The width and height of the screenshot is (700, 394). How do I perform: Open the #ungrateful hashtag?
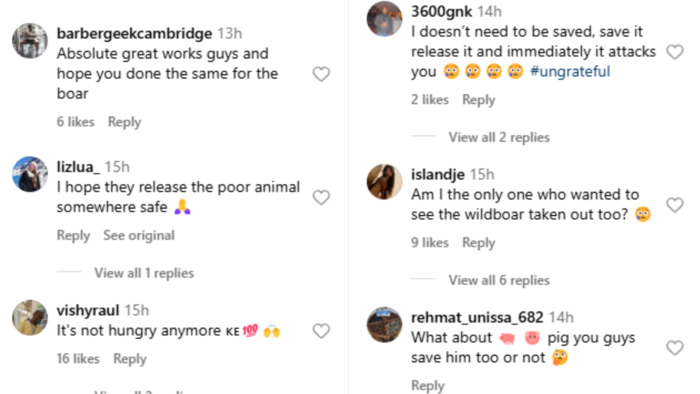pos(570,71)
